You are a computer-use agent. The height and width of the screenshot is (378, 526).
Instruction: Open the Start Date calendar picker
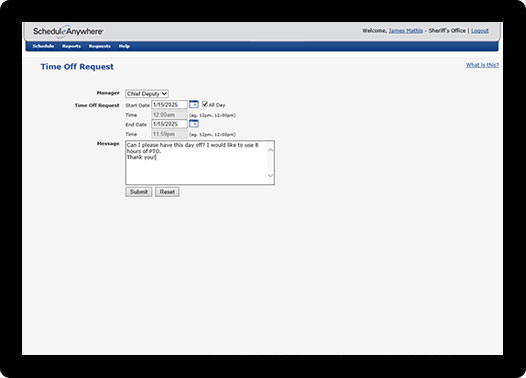194,104
